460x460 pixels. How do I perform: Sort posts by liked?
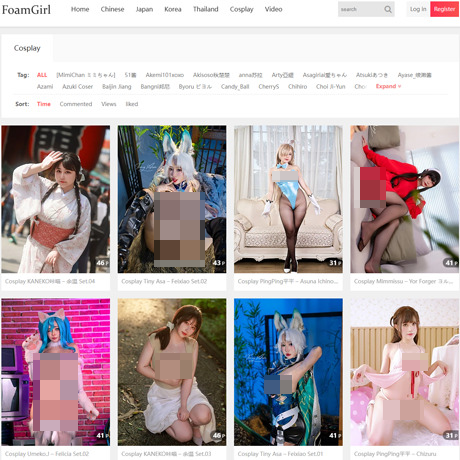pyautogui.click(x=132, y=104)
